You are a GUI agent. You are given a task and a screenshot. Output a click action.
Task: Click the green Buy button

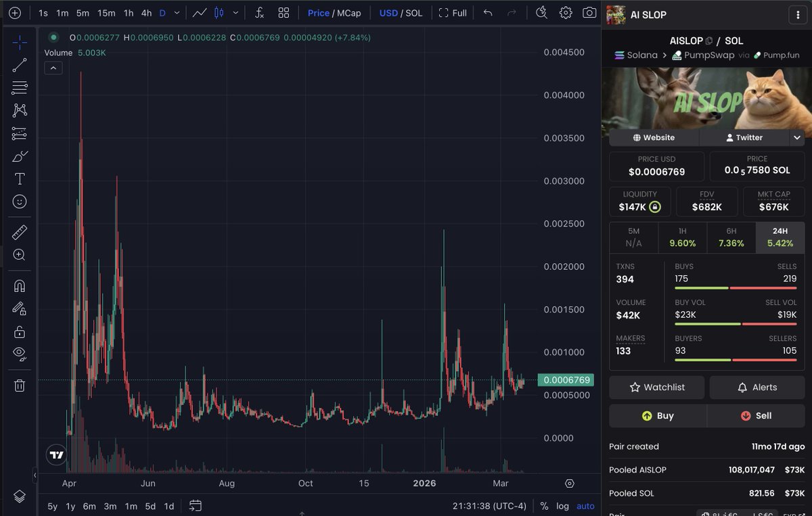pyautogui.click(x=658, y=416)
